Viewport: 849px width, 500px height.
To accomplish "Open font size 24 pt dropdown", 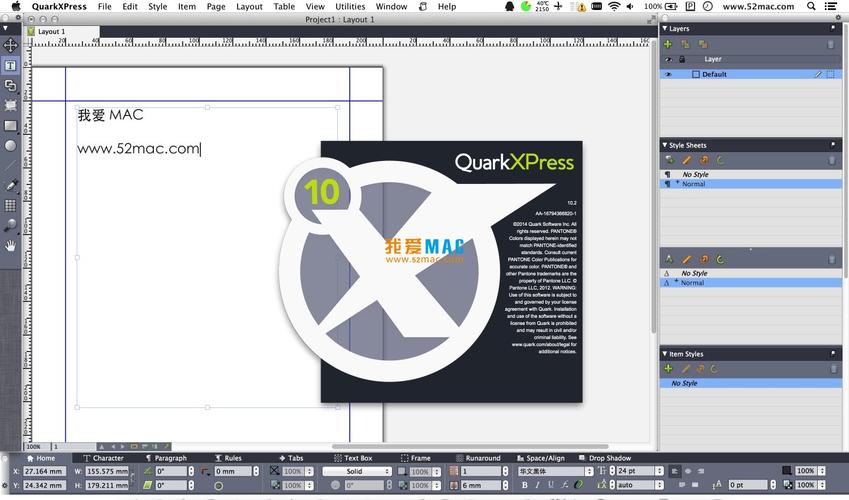I will 659,471.
